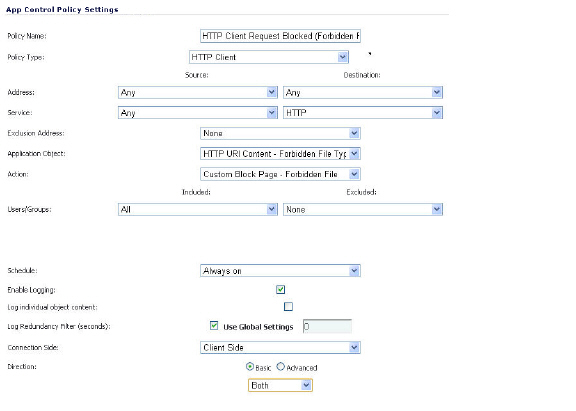
Task: Open the Action dropdown
Action: (x=280, y=174)
